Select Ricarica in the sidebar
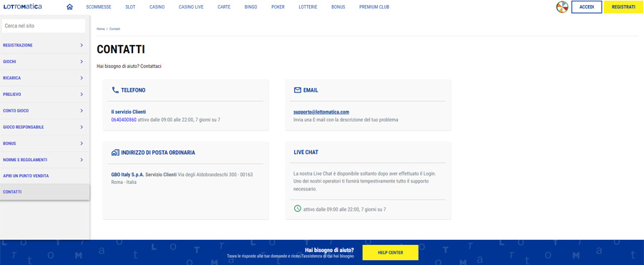Viewport: 644px width, 265px height. tap(45, 78)
